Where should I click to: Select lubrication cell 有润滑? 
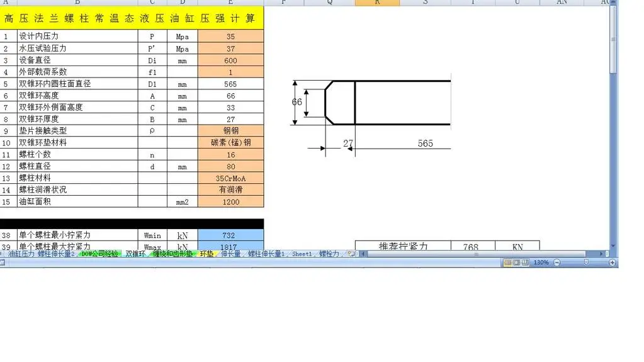pyautogui.click(x=231, y=189)
